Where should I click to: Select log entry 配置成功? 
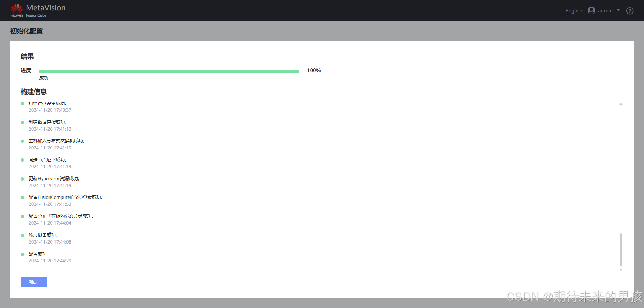(x=38, y=254)
